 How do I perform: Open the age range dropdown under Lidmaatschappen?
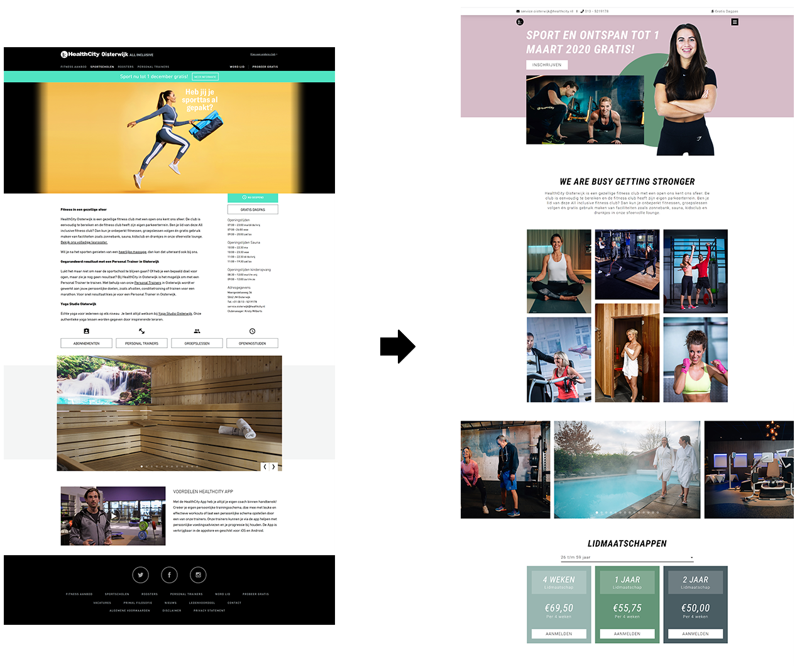[x=627, y=558]
